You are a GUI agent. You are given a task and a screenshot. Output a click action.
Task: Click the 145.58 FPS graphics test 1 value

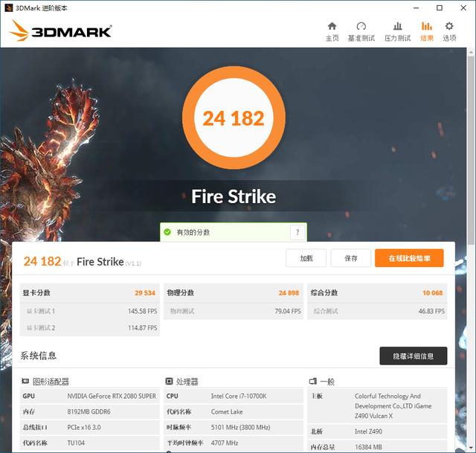142,311
